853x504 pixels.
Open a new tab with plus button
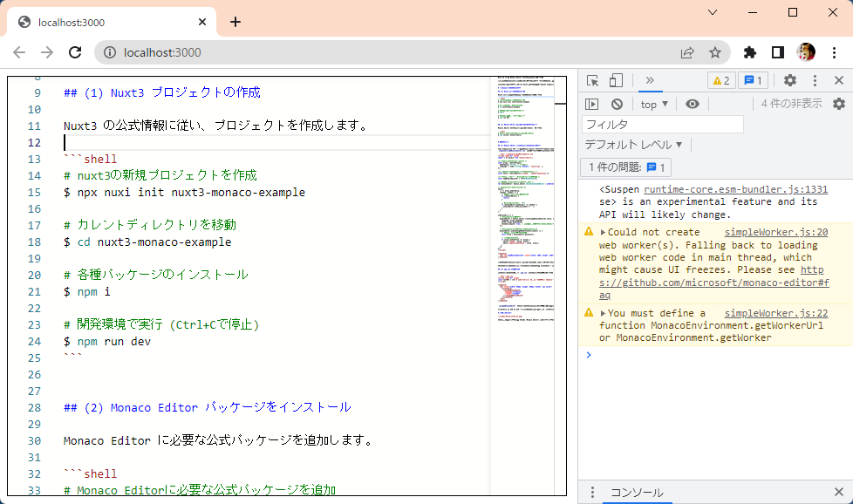tap(235, 22)
